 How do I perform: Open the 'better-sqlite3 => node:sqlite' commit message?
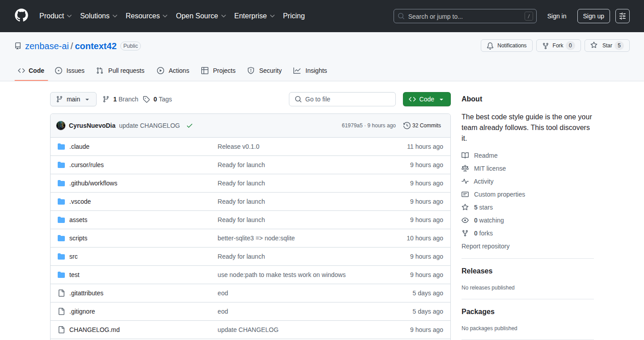tap(256, 238)
